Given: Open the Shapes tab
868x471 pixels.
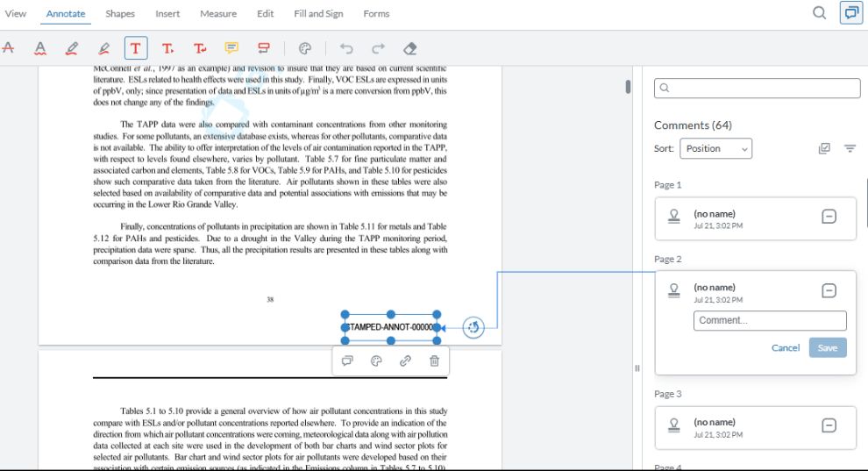Looking at the screenshot, I should point(120,13).
